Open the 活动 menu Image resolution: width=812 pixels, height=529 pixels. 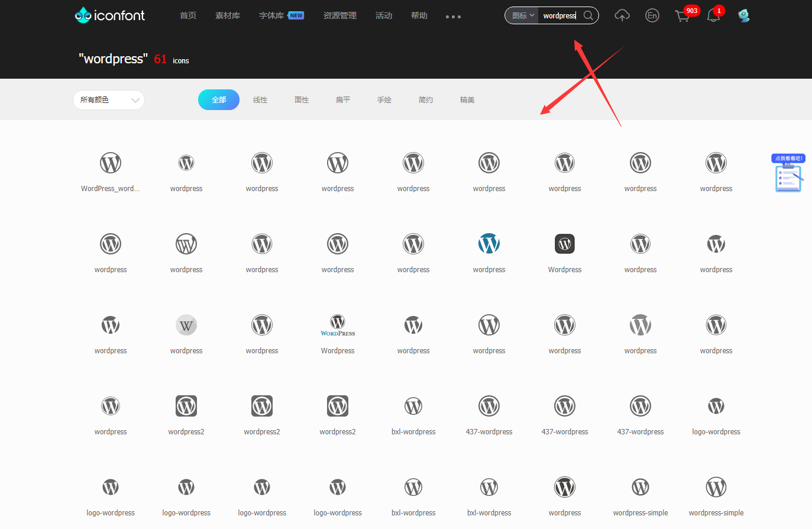pyautogui.click(x=384, y=15)
